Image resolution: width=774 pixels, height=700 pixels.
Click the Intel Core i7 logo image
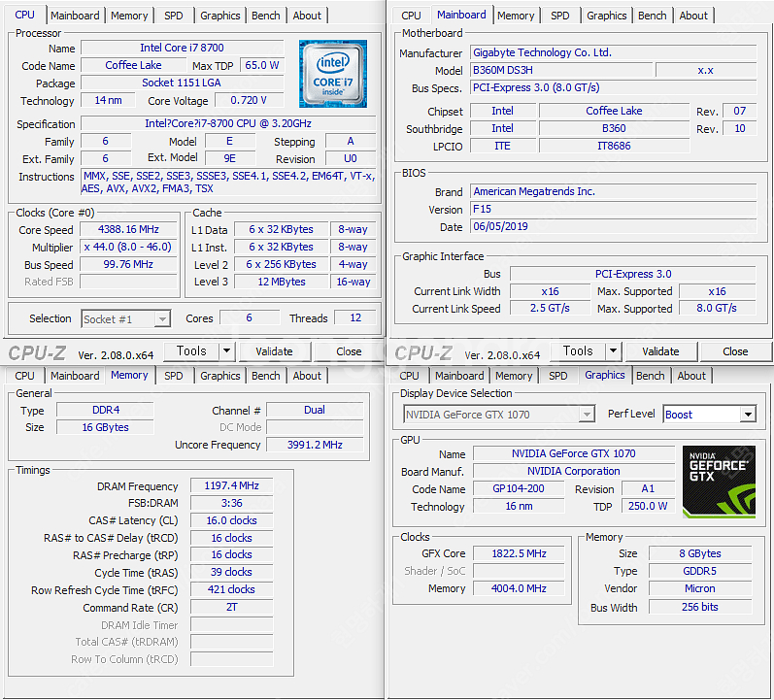[x=333, y=74]
